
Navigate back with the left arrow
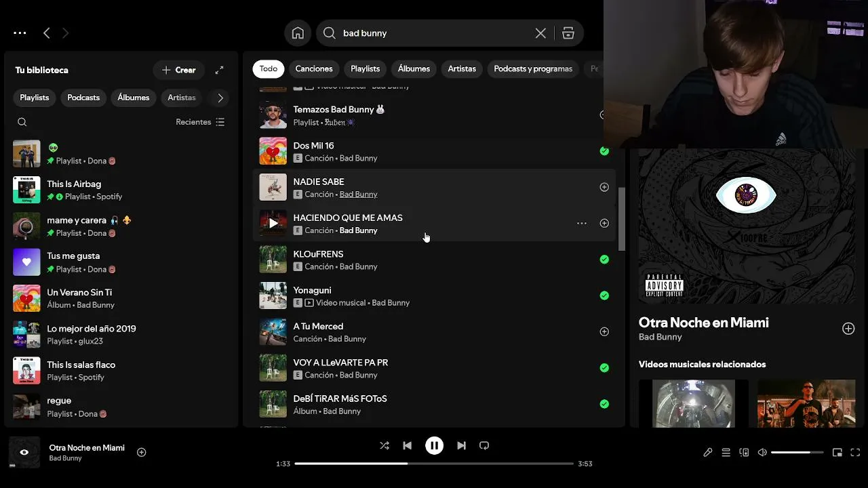(x=47, y=33)
